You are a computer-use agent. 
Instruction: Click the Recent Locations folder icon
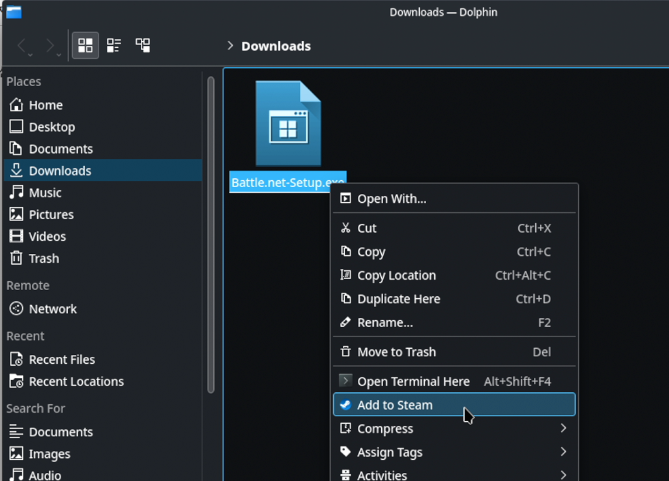tap(16, 381)
